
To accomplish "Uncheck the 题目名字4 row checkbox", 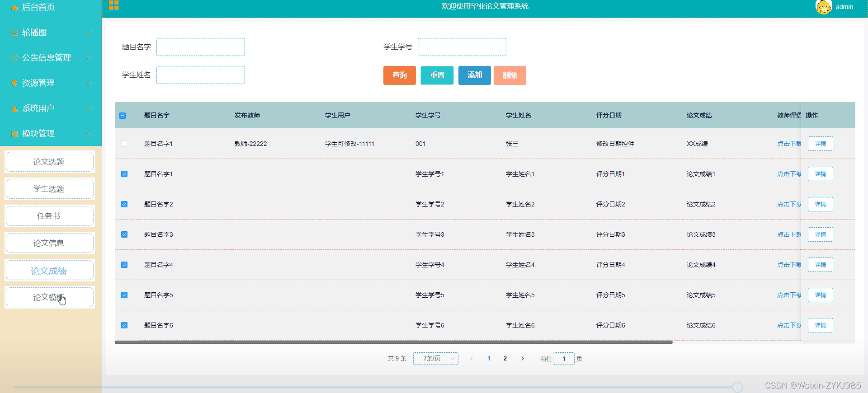I will (x=124, y=265).
